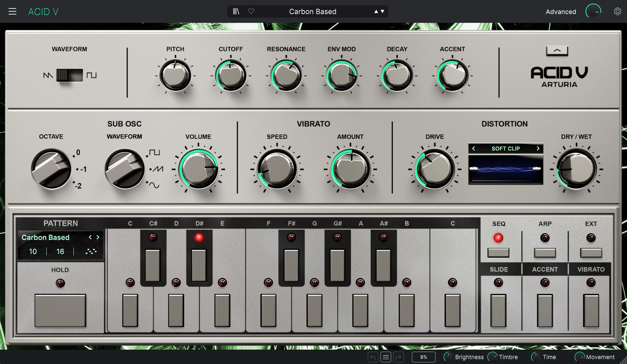This screenshot has width=627, height=364.
Task: Go to next pattern with right chevron
Action: 98,237
